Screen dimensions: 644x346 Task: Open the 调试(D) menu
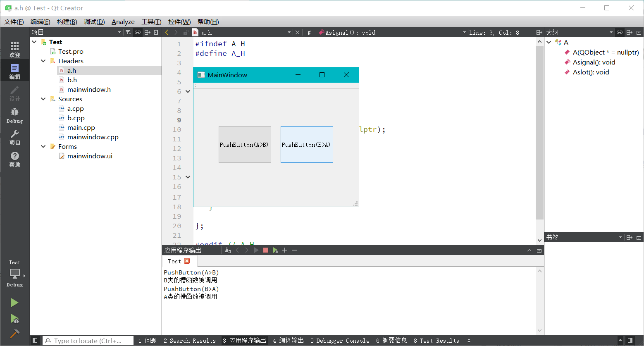[x=94, y=21]
